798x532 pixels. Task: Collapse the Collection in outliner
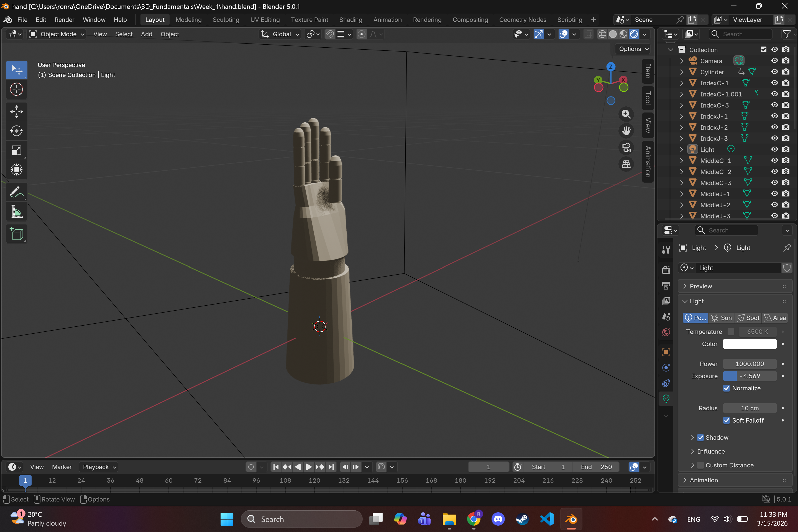click(671, 50)
